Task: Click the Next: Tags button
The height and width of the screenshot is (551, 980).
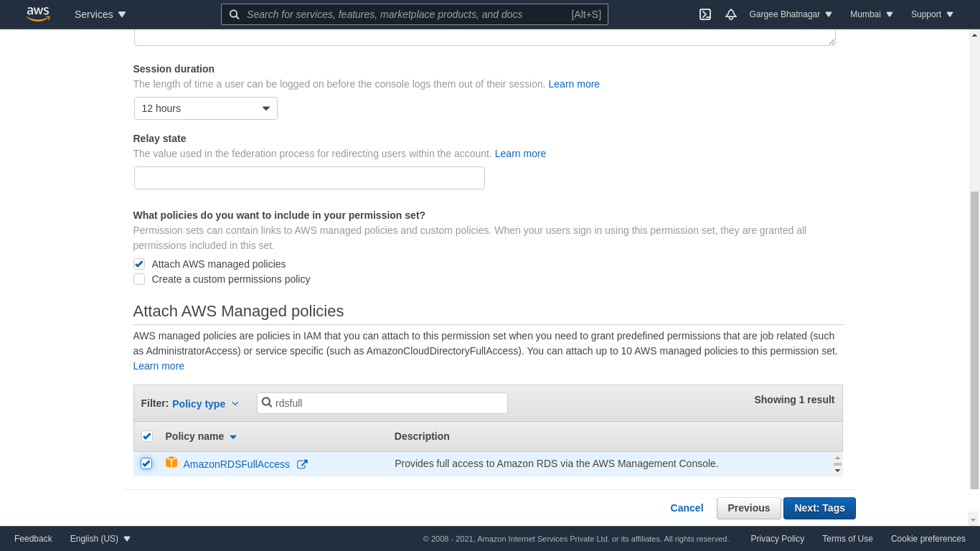Action: pos(819,508)
